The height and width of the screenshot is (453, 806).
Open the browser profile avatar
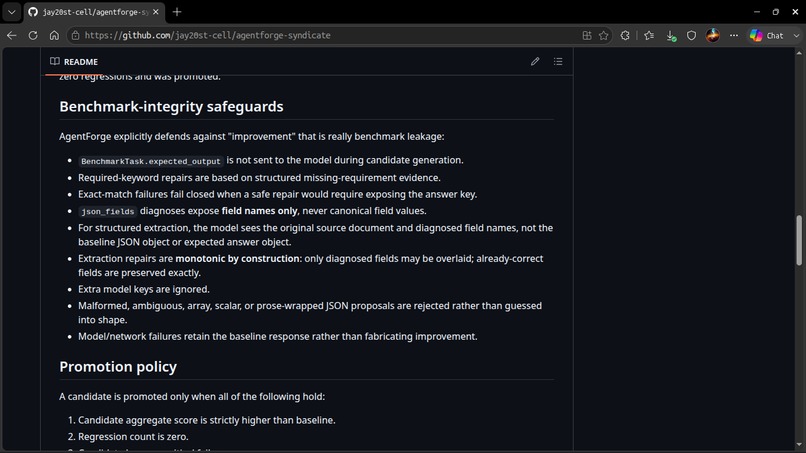(712, 35)
